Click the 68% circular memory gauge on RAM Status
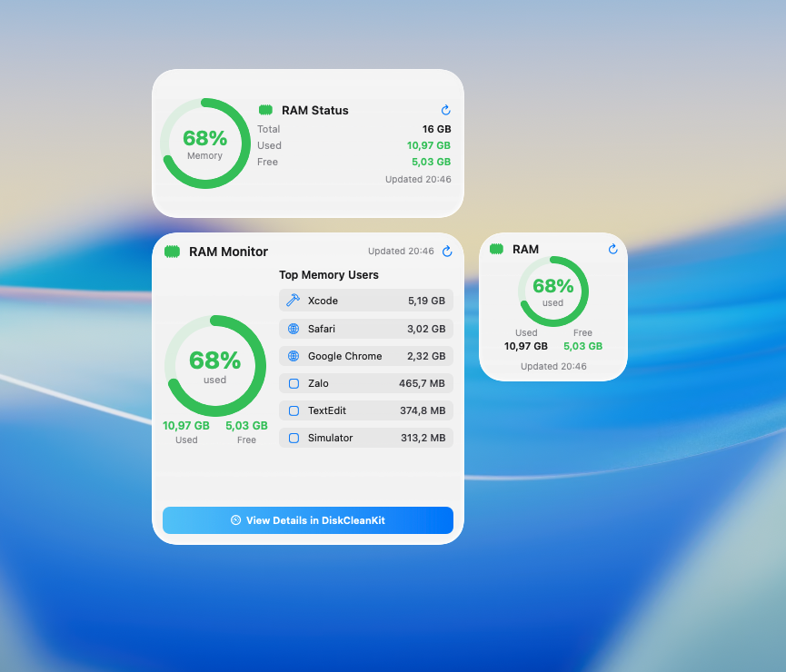786x672 pixels. 205,143
